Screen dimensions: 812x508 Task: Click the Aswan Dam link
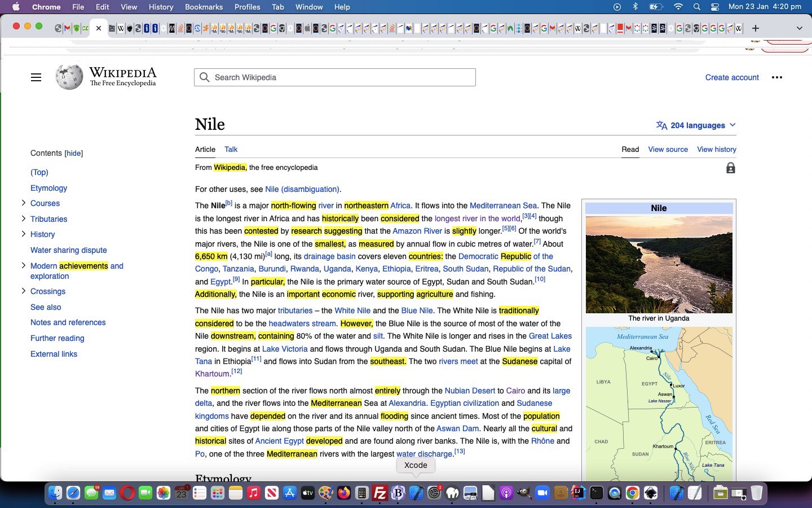458,428
